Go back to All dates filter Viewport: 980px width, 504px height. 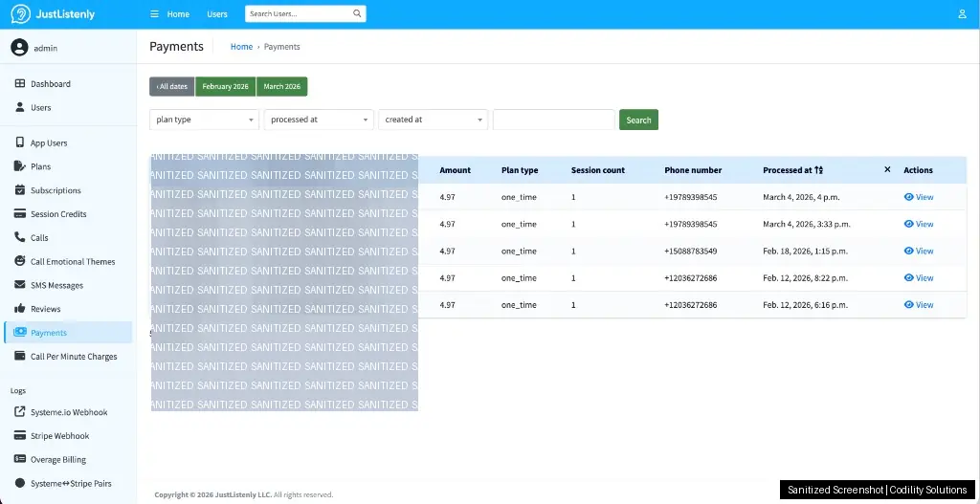[x=172, y=87]
